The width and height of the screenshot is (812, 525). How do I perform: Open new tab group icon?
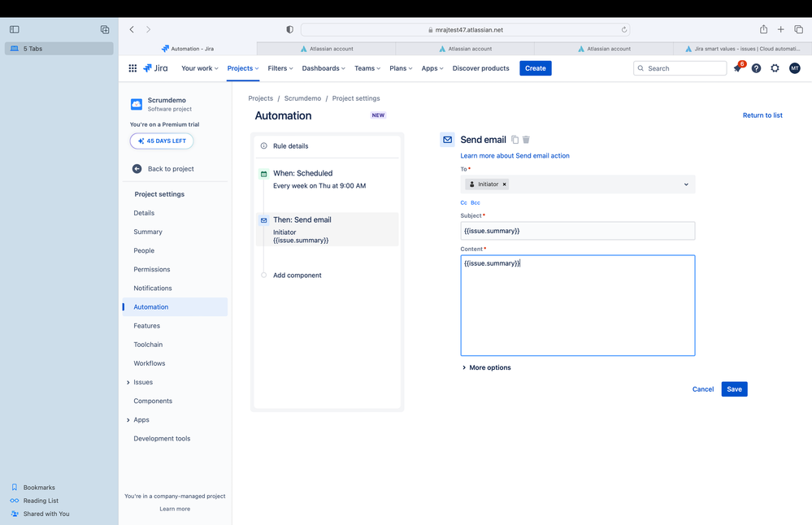pyautogui.click(x=105, y=29)
